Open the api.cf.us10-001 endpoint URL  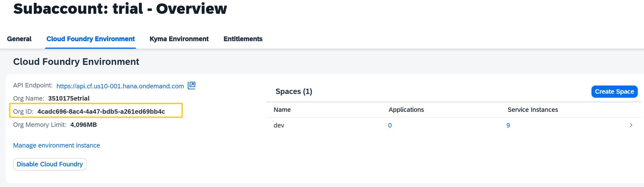coord(120,86)
